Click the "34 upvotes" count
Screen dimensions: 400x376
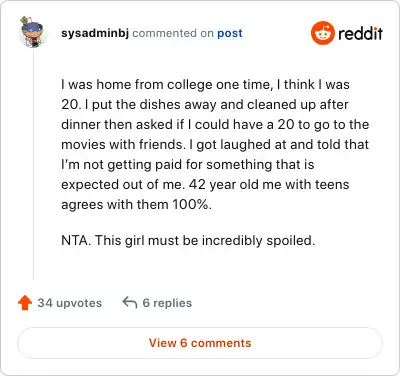[x=70, y=303]
